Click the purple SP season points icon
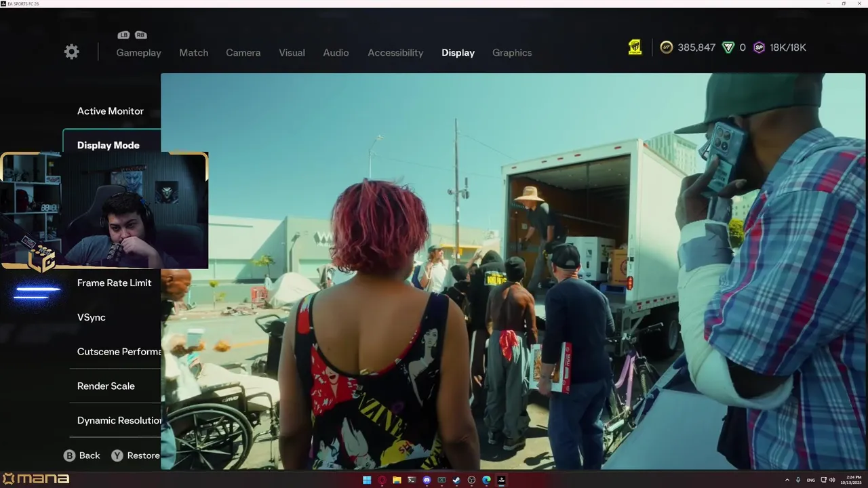The width and height of the screenshot is (868, 488). point(759,47)
